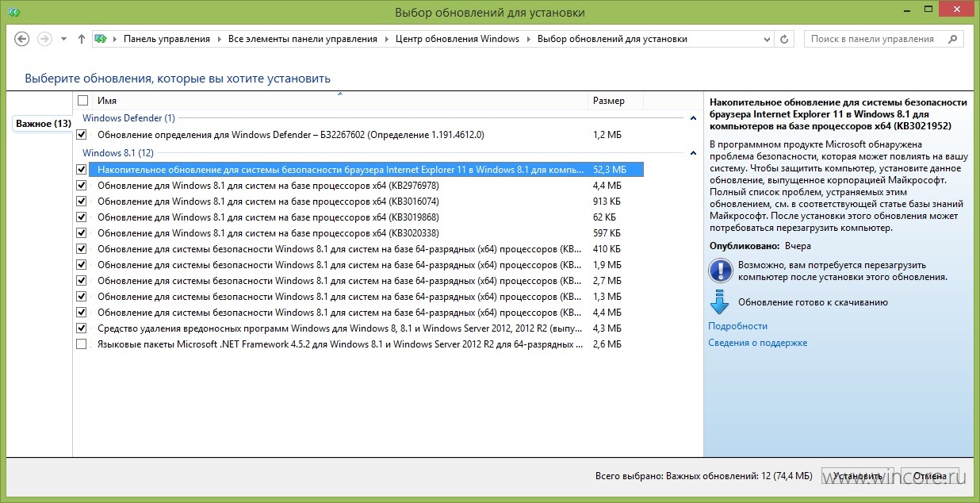The height and width of the screenshot is (503, 980).
Task: Open the "Подробности" link
Action: point(737,326)
